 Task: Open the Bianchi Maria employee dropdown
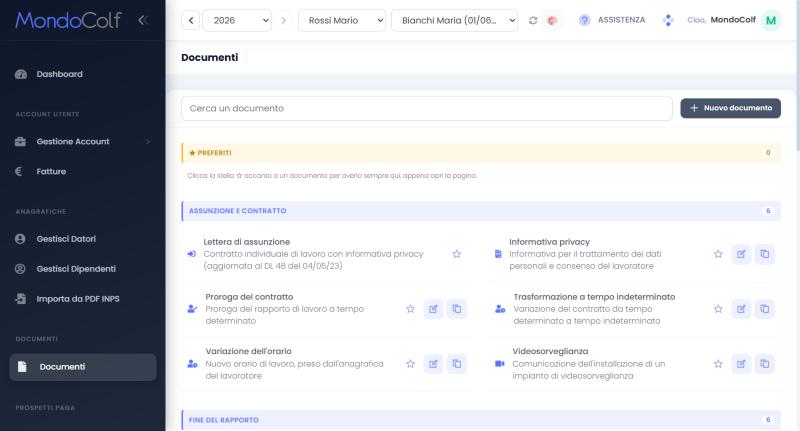[455, 20]
